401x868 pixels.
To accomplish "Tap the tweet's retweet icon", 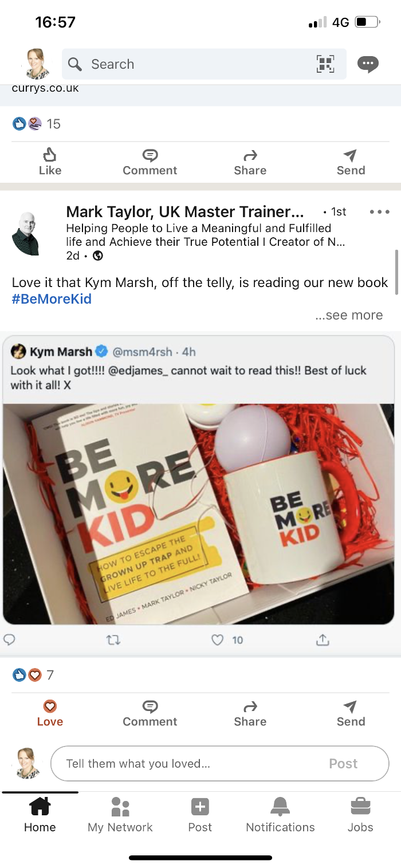I will click(113, 640).
